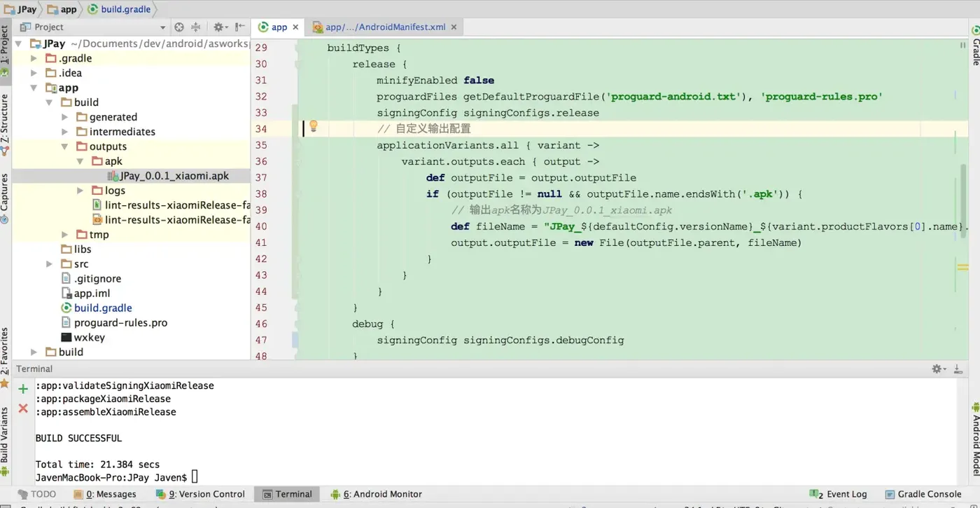Close the terminal session with the red X
Screen dimensions: 980x508
[x=23, y=408]
